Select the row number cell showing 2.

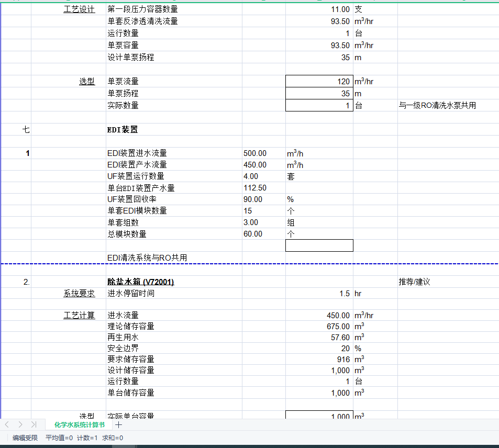[x=16, y=282]
